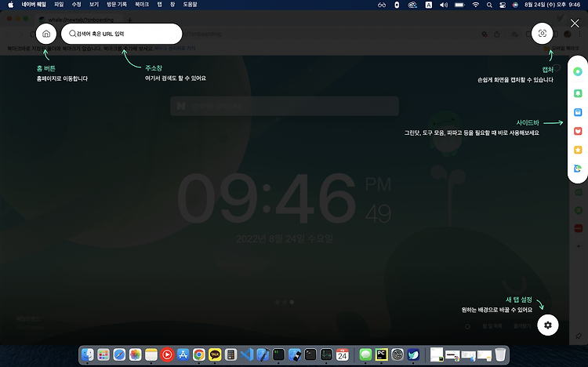Click the screen capture button
The height and width of the screenshot is (367, 588).
(x=543, y=34)
